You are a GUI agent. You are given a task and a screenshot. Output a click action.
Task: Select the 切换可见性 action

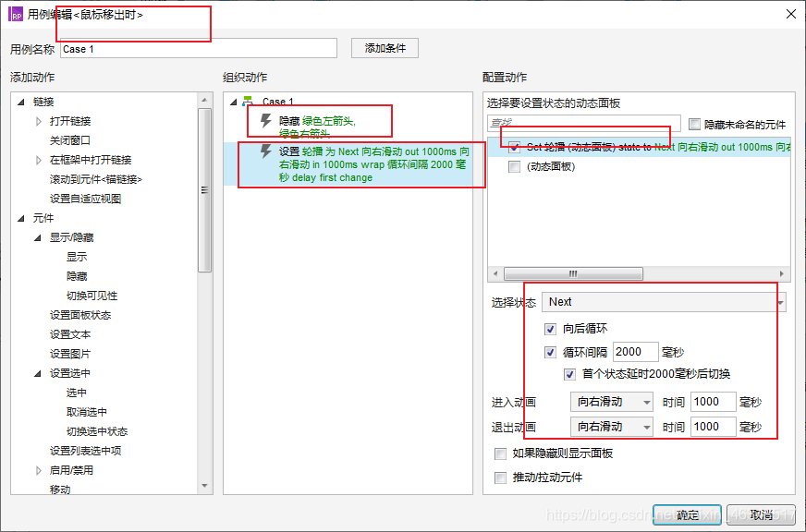coord(92,296)
